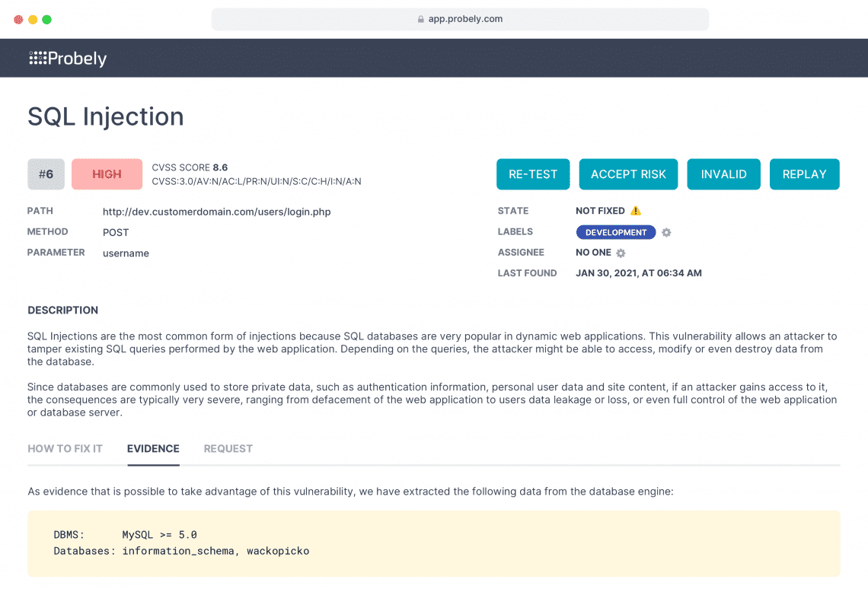The width and height of the screenshot is (868, 589).
Task: Click the ACCEPT RISK button
Action: point(628,174)
